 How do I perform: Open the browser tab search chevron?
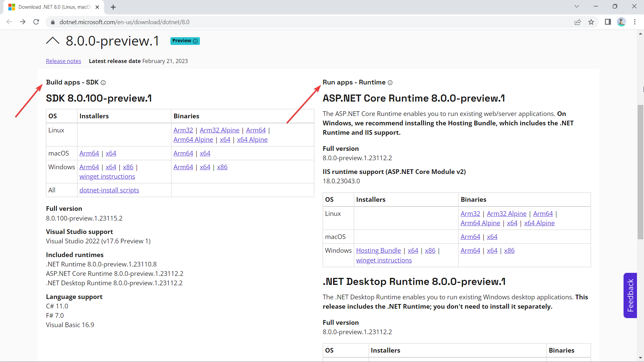[x=577, y=6]
